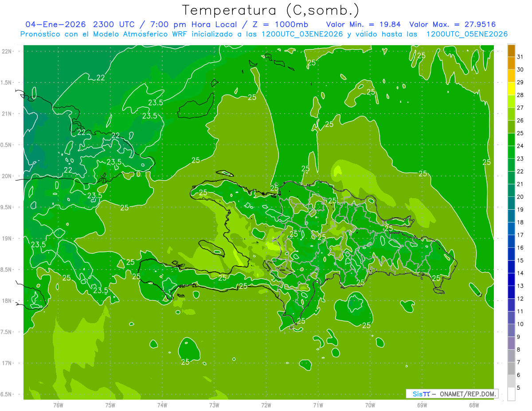Pick the legend label 10 on the colorbar
Screen dimensions: 532x411
coord(520,324)
